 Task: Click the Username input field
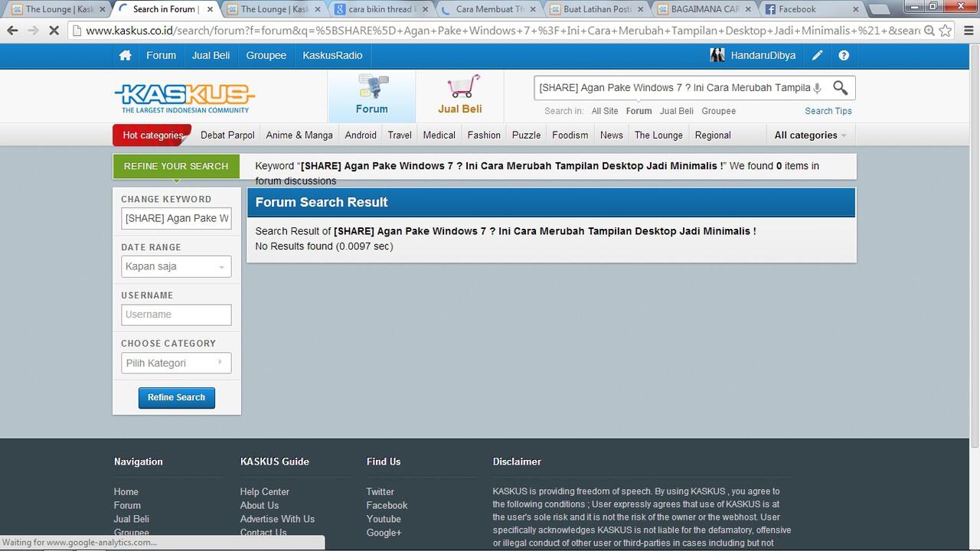176,315
